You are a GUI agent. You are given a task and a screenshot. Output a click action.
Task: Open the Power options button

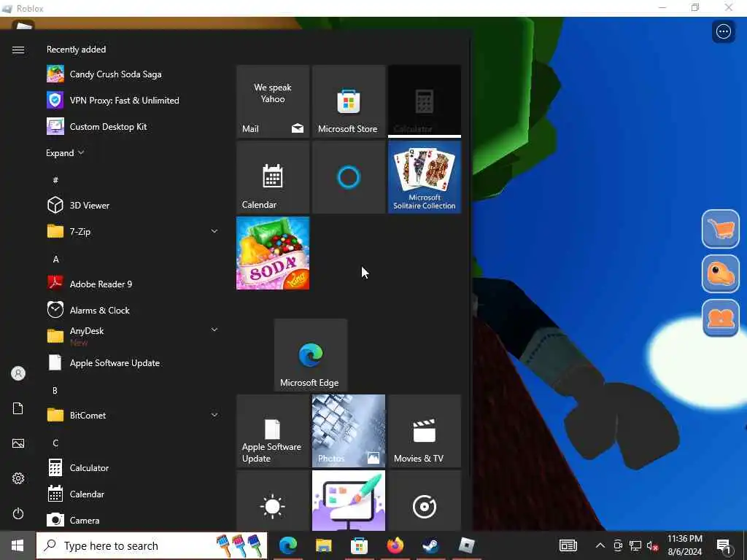(x=18, y=513)
